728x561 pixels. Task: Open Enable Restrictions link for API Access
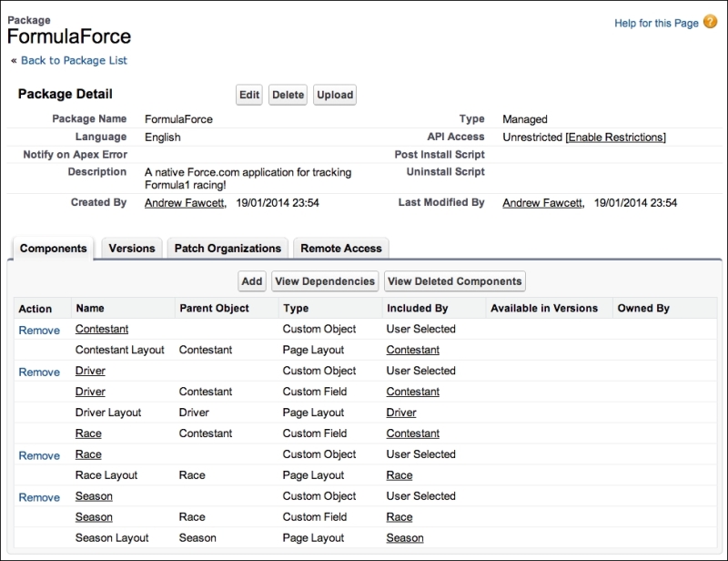point(616,138)
